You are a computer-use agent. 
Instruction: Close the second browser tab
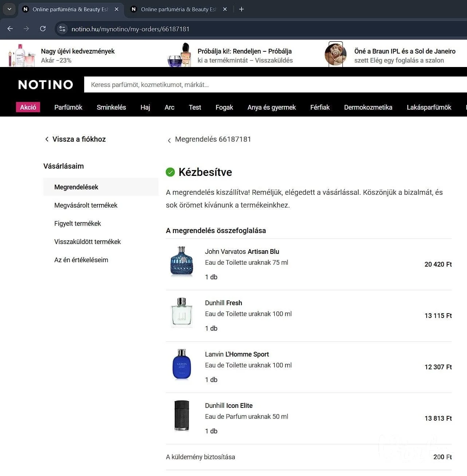(225, 9)
